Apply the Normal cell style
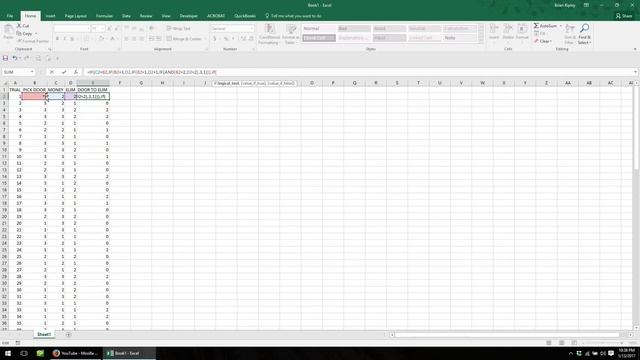This screenshot has height=360, width=640. [x=319, y=29]
